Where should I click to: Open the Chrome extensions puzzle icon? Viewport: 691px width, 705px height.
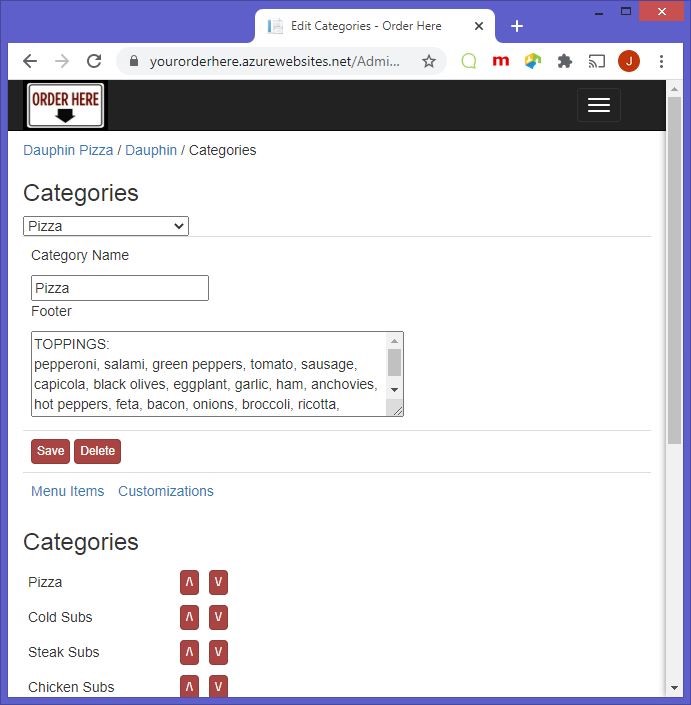pyautogui.click(x=565, y=61)
